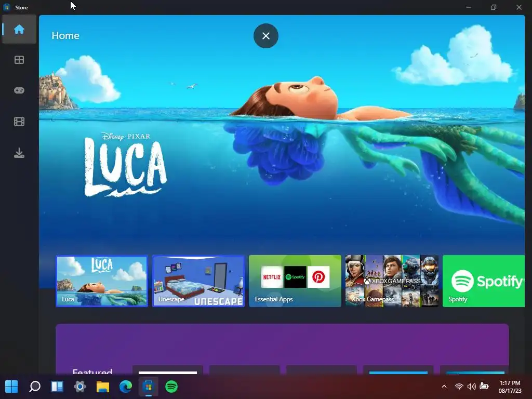Screen dimensions: 532x399
Task: Open the Movies & TV film icon
Action: pyautogui.click(x=19, y=122)
